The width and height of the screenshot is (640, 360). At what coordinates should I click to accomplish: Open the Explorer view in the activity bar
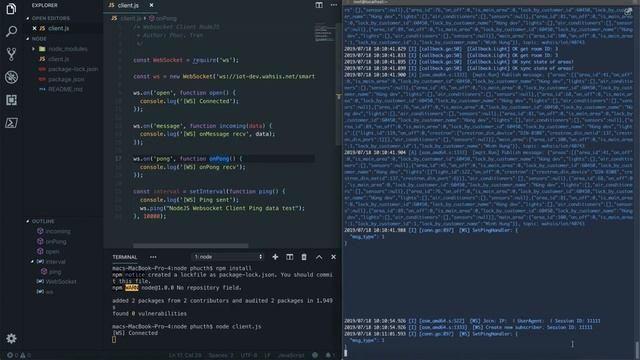point(11,9)
